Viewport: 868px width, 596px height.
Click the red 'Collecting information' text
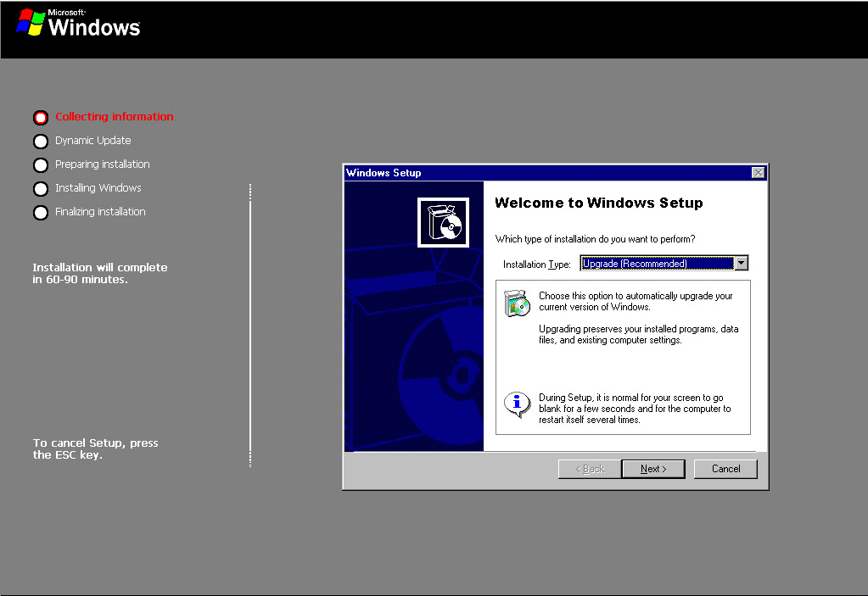pos(114,117)
